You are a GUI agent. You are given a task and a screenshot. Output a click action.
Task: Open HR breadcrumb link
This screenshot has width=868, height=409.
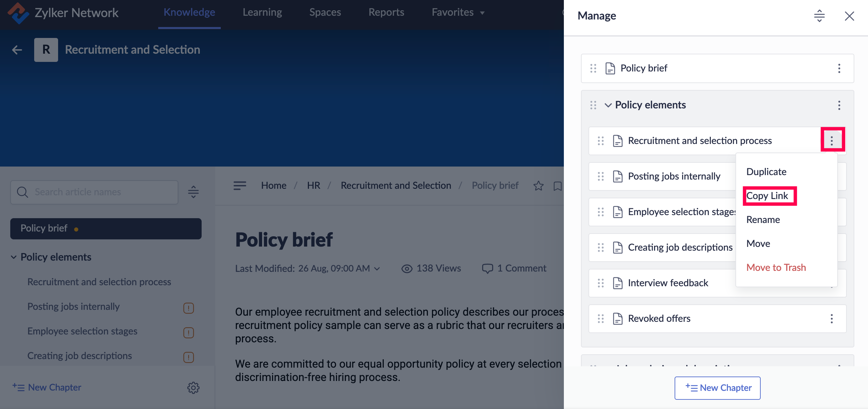(313, 186)
